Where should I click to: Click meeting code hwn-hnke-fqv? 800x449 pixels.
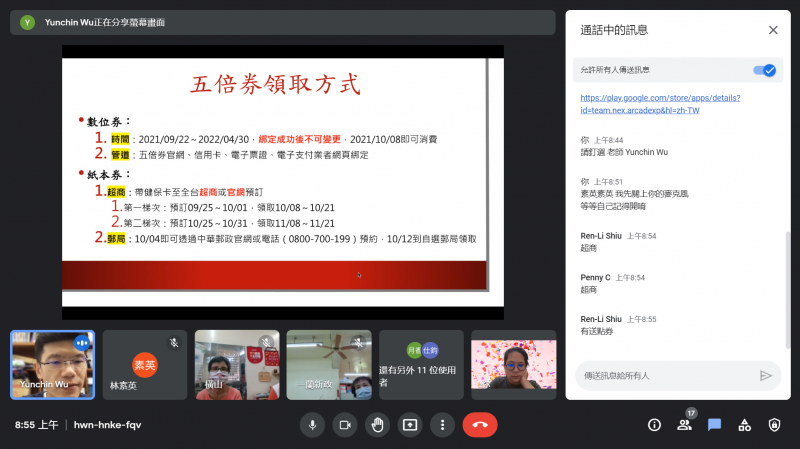[107, 425]
